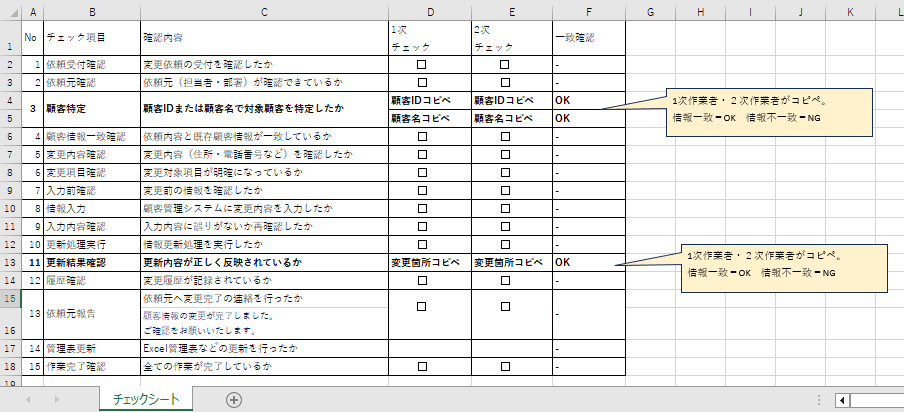Image resolution: width=904 pixels, height=412 pixels.
Task: Click the 管理表更新 cell
Action: (92, 348)
